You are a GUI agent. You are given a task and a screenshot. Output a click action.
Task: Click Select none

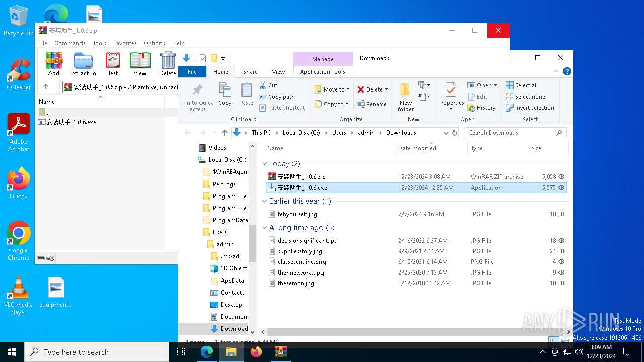tap(525, 97)
